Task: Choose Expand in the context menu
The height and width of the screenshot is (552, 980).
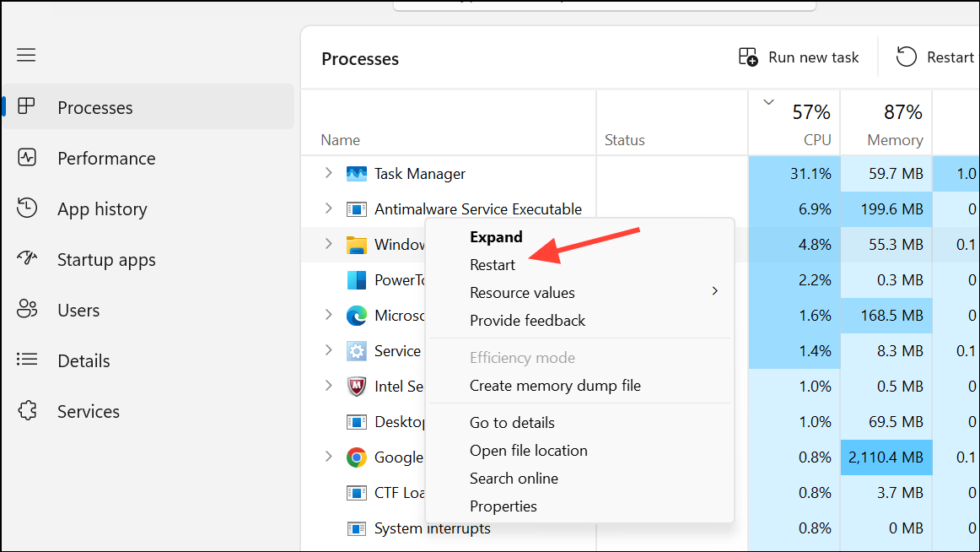Action: (496, 237)
